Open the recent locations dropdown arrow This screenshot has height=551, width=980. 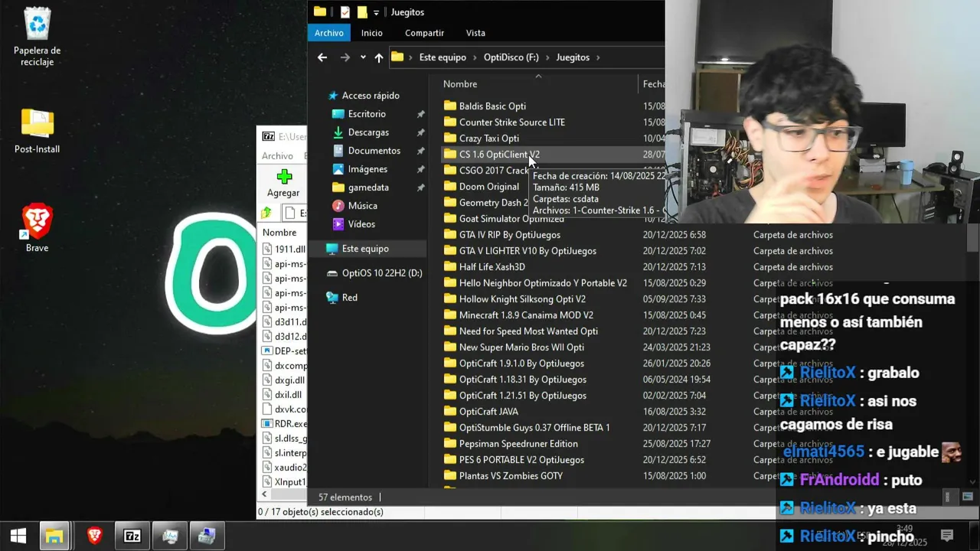point(363,57)
